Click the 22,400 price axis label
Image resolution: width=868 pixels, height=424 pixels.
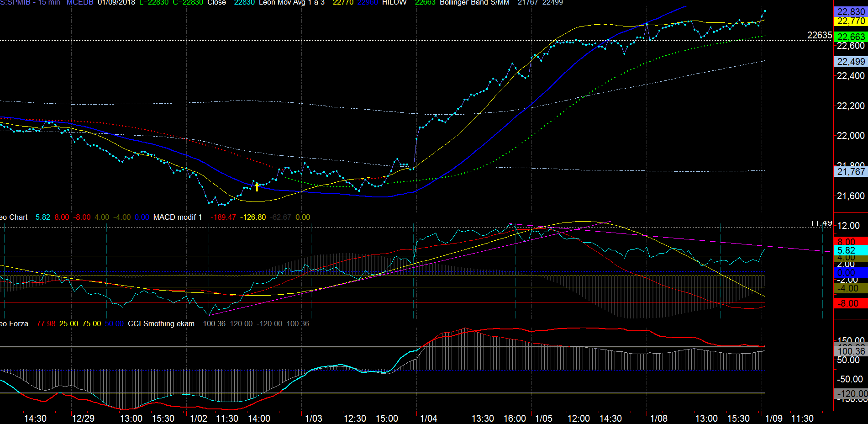click(851, 76)
